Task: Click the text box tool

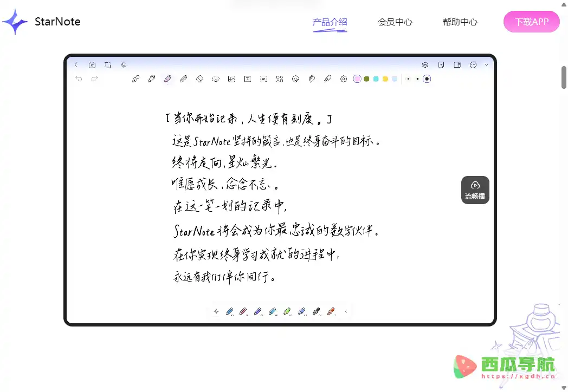Action: [x=248, y=79]
